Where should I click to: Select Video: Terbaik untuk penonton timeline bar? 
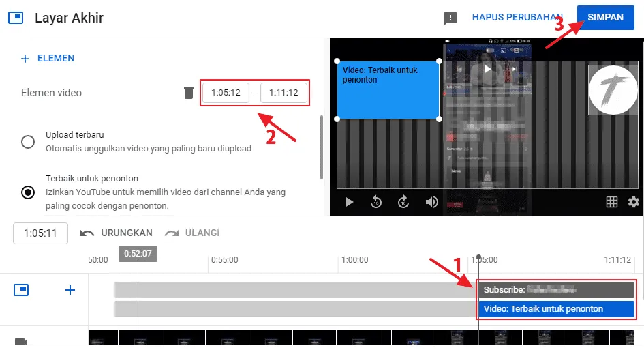(557, 309)
